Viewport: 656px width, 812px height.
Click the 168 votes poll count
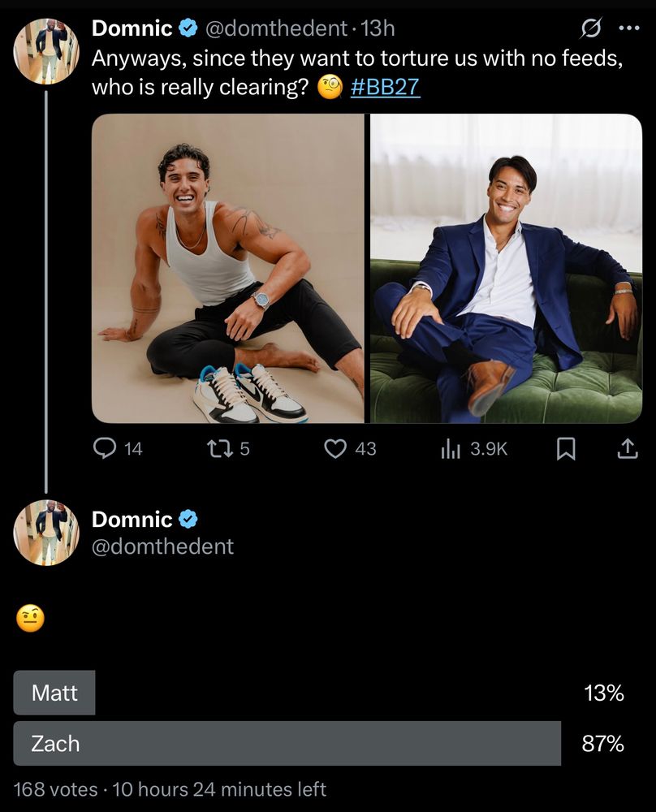click(x=50, y=788)
